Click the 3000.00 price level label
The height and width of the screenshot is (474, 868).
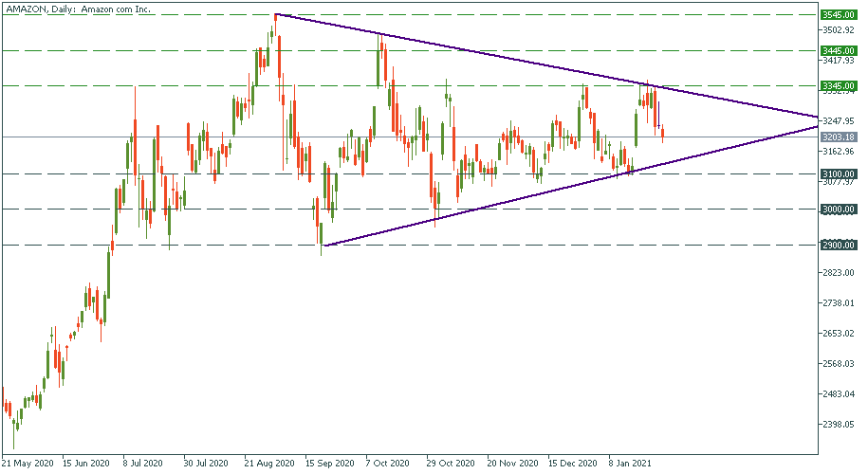click(839, 209)
